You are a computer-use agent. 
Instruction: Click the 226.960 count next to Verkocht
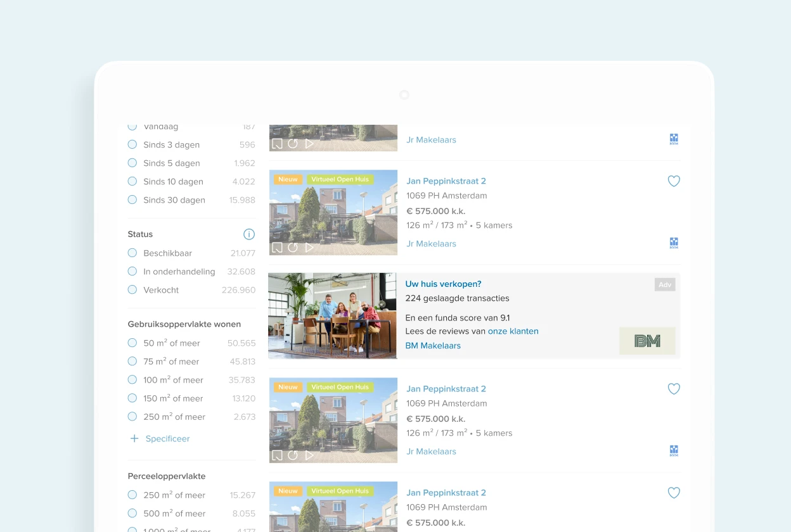pos(238,290)
